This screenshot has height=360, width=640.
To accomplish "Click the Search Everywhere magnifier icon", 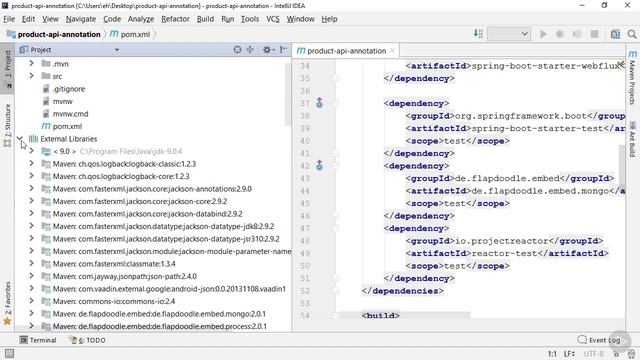I will (x=632, y=34).
